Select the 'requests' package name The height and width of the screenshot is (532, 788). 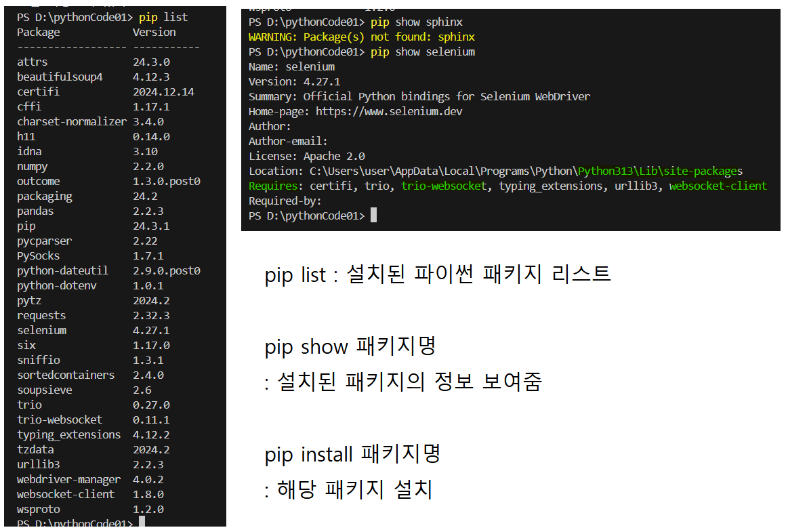pos(41,316)
